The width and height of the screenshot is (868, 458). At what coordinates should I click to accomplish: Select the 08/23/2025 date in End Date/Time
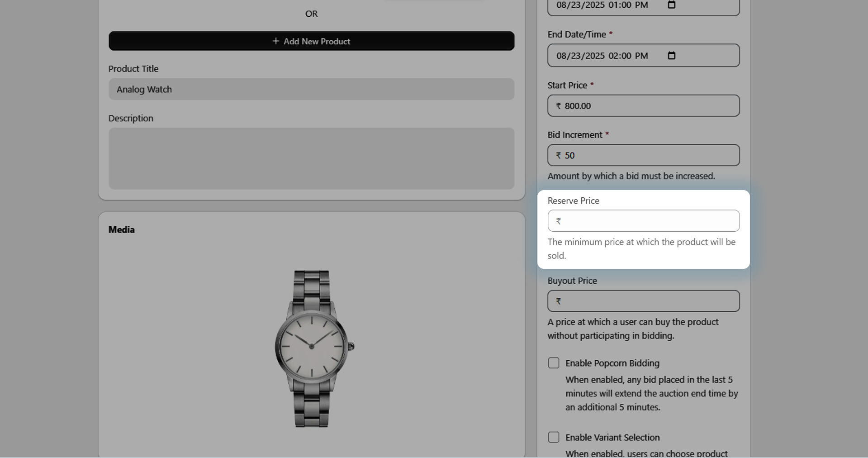point(580,56)
